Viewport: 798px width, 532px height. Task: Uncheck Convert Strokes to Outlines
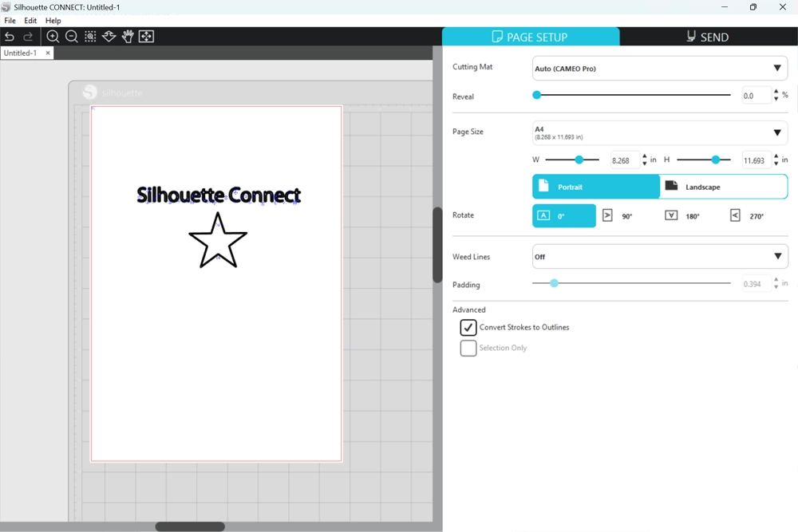(x=468, y=328)
